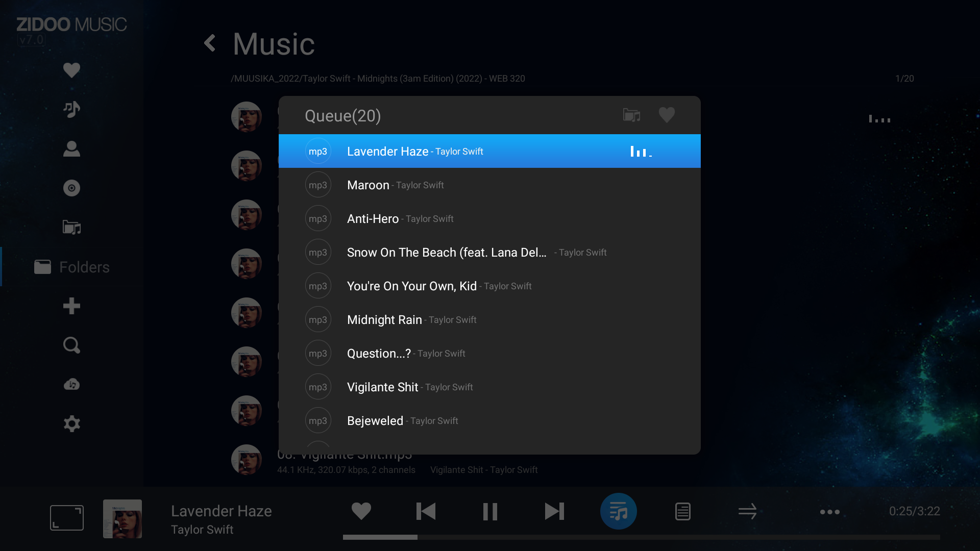The height and width of the screenshot is (551, 980).
Task: Skip to next track
Action: click(x=554, y=511)
